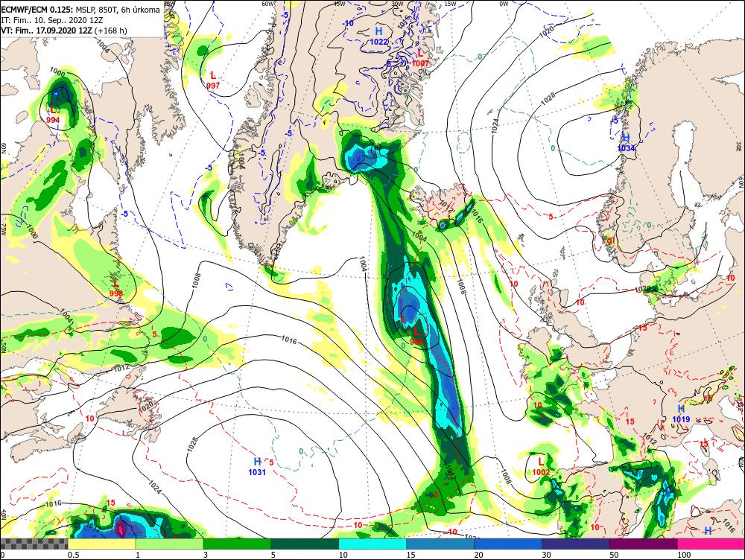Click the yellow 0.5–1 mm legend swatch

click(101, 544)
